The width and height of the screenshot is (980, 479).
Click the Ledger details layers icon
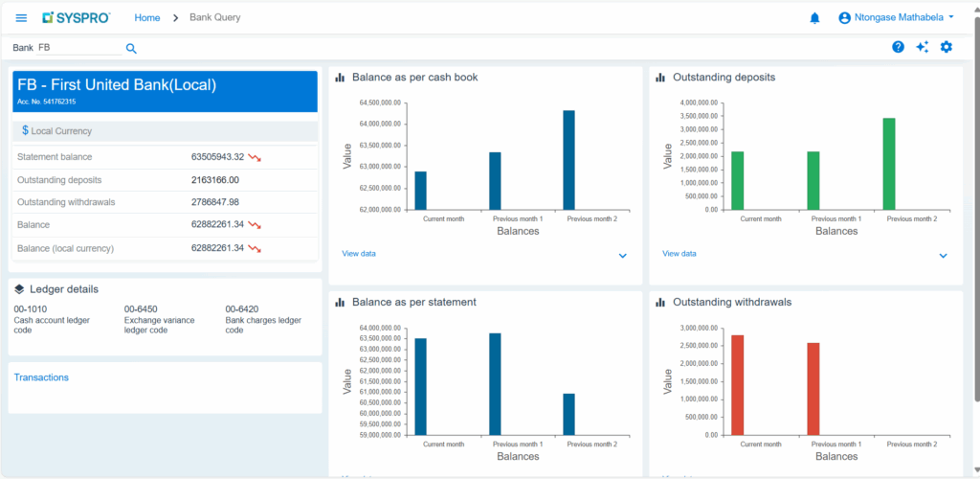pos(19,289)
